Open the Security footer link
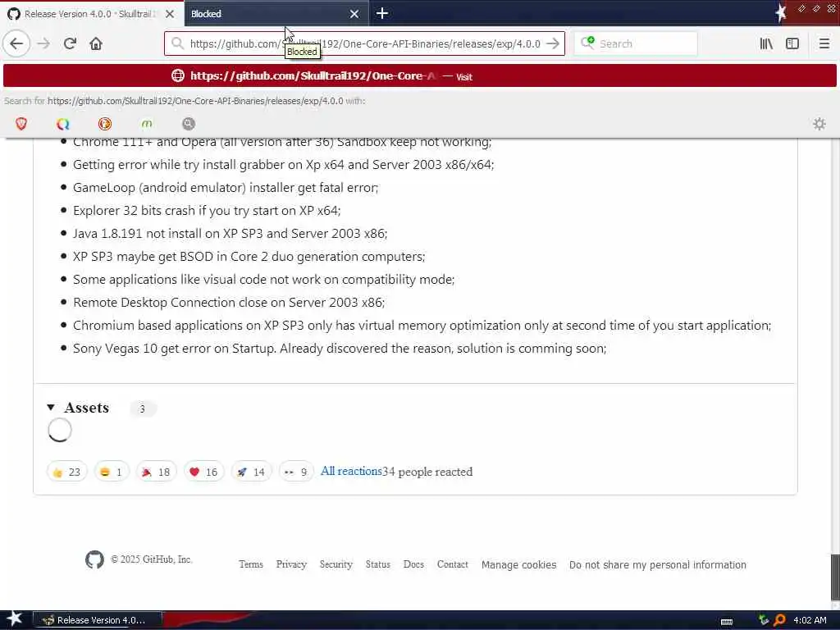The width and height of the screenshot is (840, 630). pos(336,564)
